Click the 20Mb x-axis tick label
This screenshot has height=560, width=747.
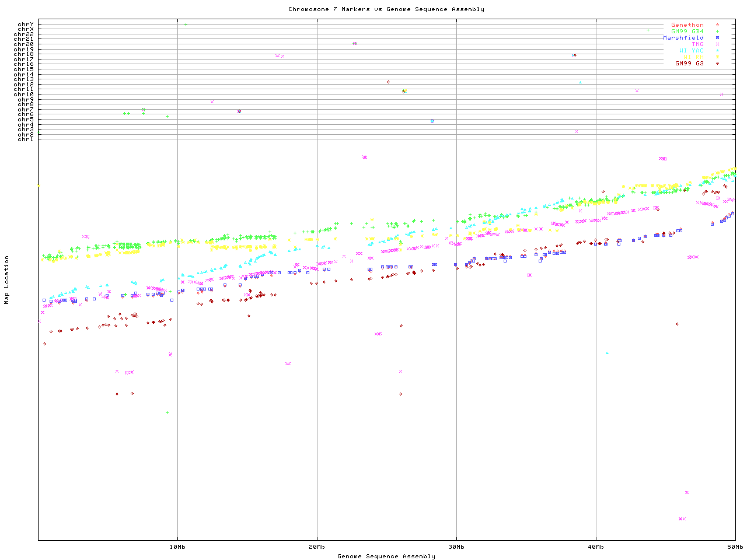[317, 547]
